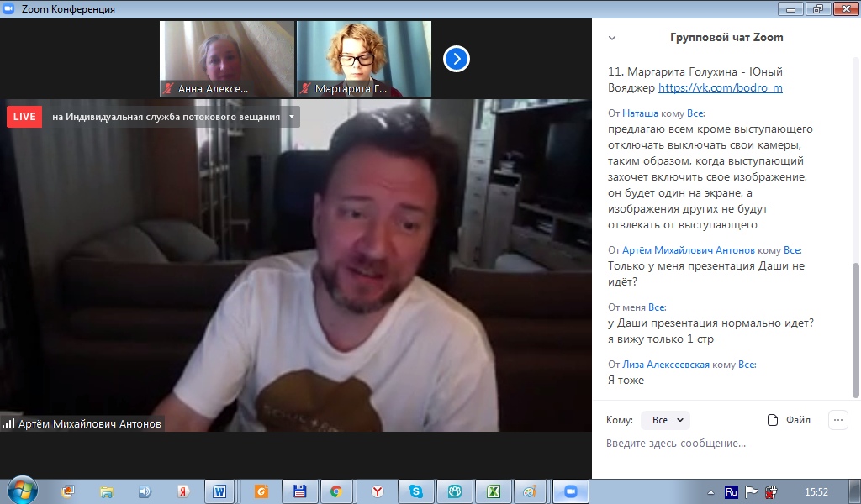Screen dimensions: 861x504
Task: Open Action Center flag icon in tray
Action: (x=751, y=492)
